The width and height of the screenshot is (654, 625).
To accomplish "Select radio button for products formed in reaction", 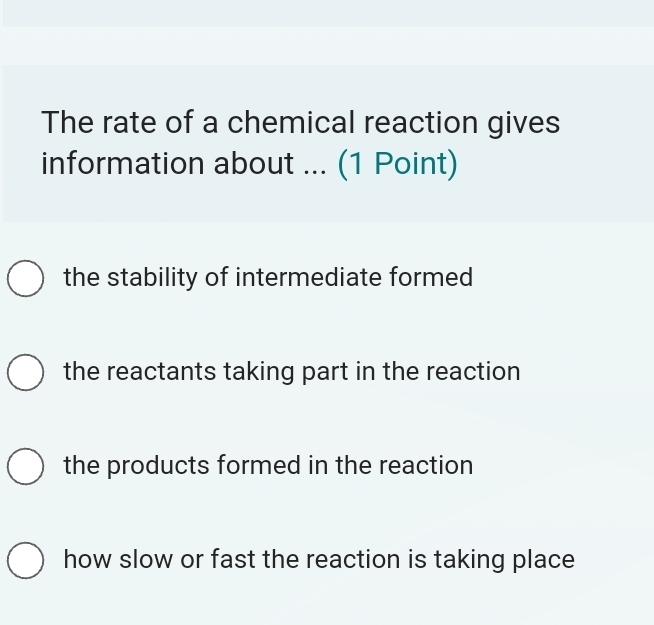I will [27, 467].
